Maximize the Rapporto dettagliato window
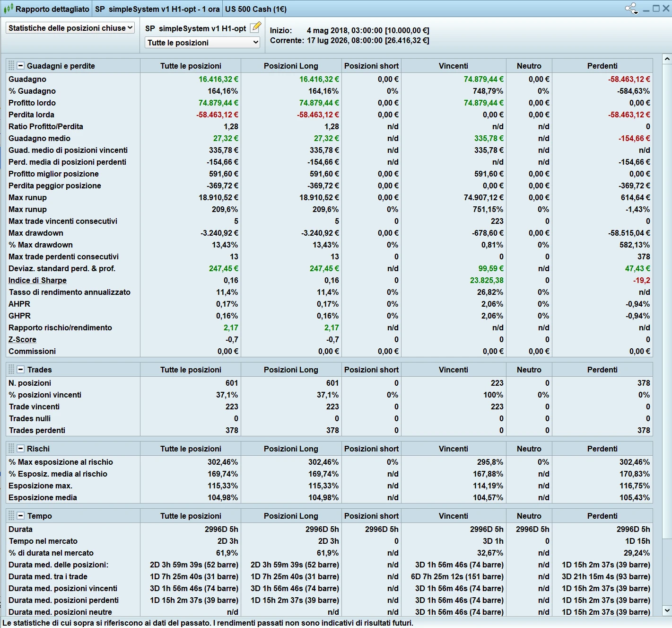This screenshot has height=628, width=672. point(656,9)
